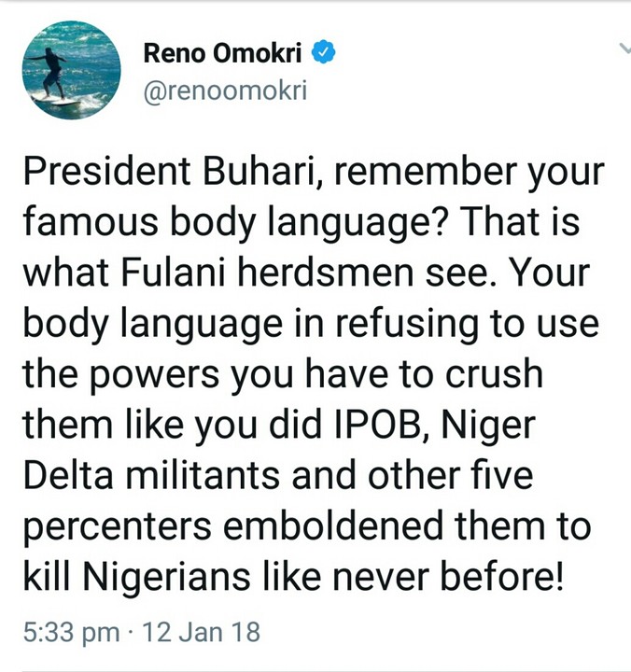The width and height of the screenshot is (631, 672).
Task: Open Reno Omokri's surfer profile picture
Action: click(x=72, y=70)
